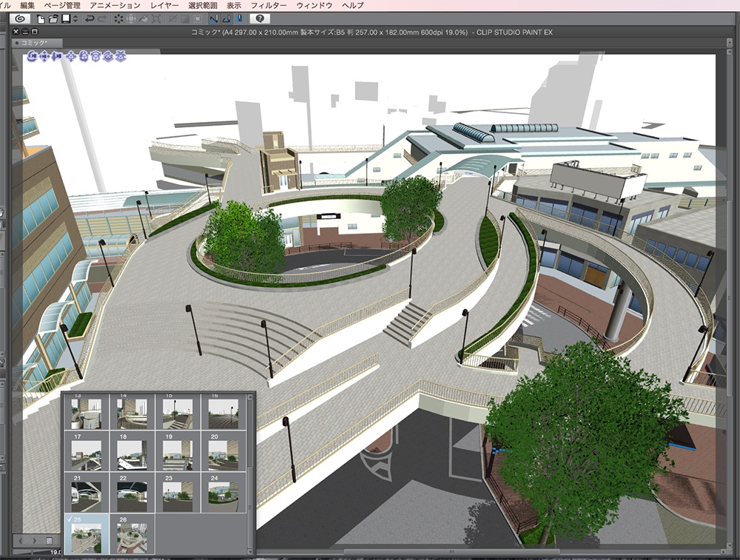
Task: Click the preset list scroll-down arrow
Action: (250, 551)
